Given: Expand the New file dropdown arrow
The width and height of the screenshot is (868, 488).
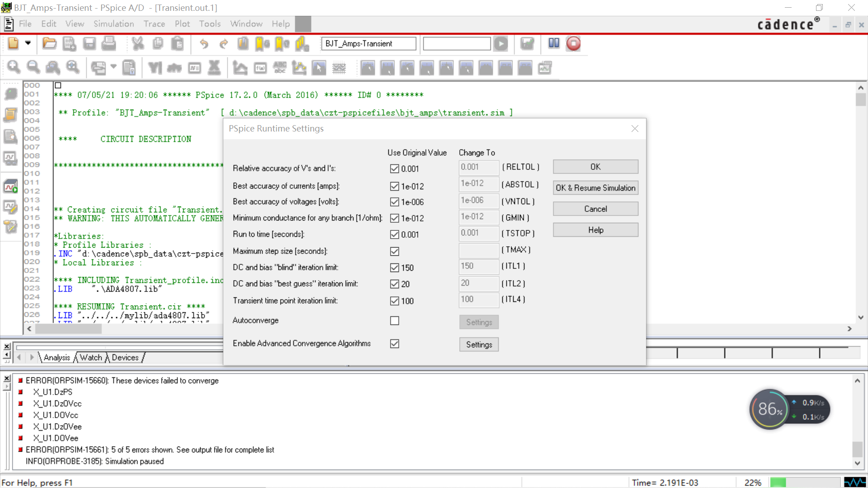Looking at the screenshot, I should (x=28, y=43).
